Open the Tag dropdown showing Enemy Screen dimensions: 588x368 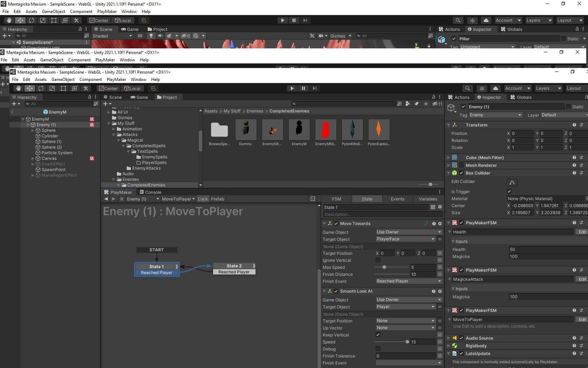[495, 115]
